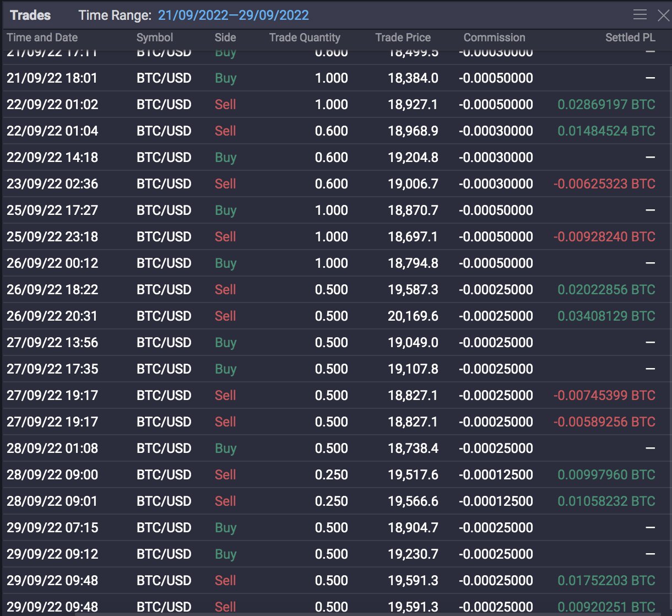Screen dimensions: 672x616
Task: Click the green Buy label on 21/09/22 18:01
Action: [x=225, y=78]
